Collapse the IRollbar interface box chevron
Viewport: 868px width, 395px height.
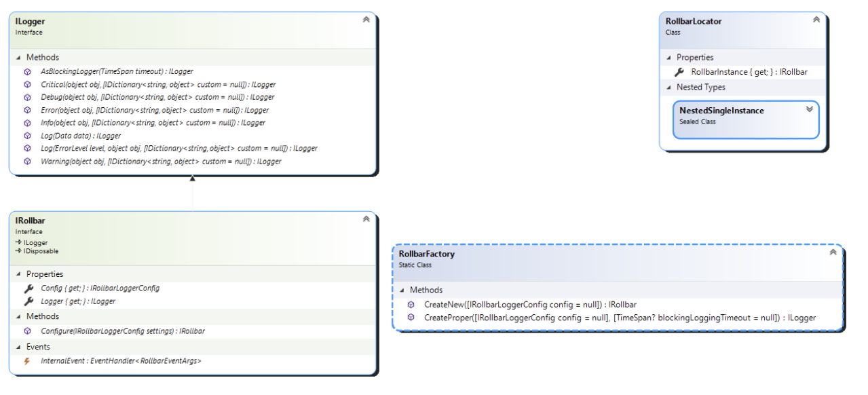pos(366,219)
